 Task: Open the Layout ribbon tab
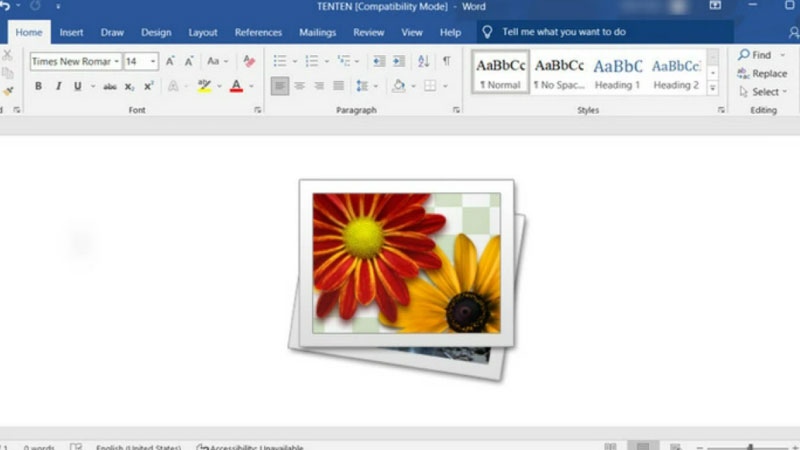pyautogui.click(x=203, y=32)
